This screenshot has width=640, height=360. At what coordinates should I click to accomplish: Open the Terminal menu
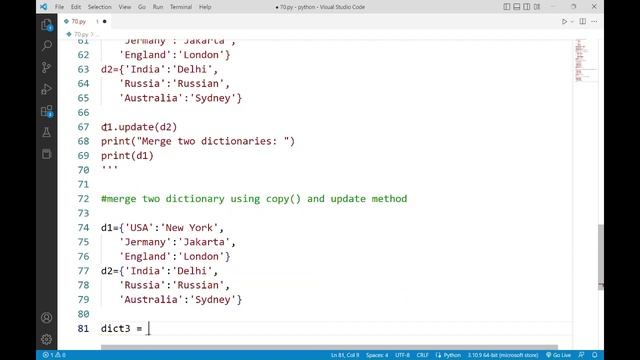click(181, 7)
